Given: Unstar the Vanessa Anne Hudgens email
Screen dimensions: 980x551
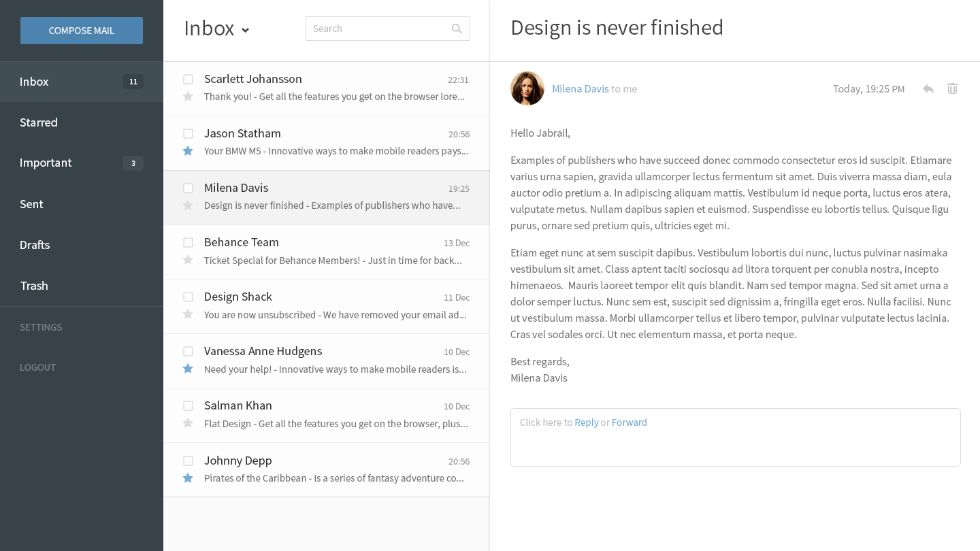Looking at the screenshot, I should [188, 369].
